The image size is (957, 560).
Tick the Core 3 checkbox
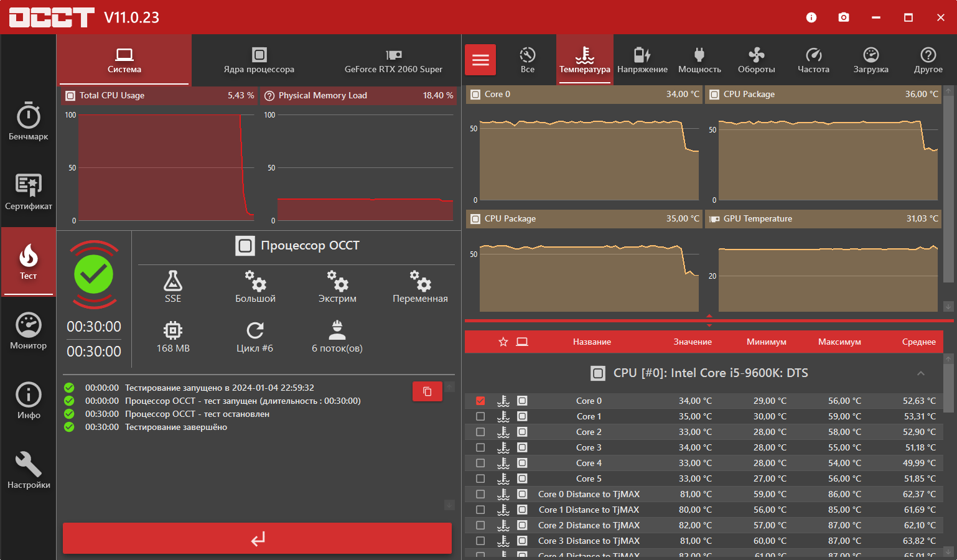pyautogui.click(x=480, y=447)
